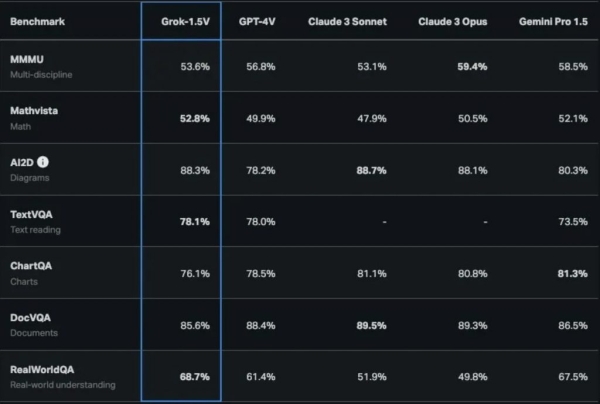Screen dimensions: 600x404
Task: Select the Claude 3 Opus column header
Action: point(453,21)
